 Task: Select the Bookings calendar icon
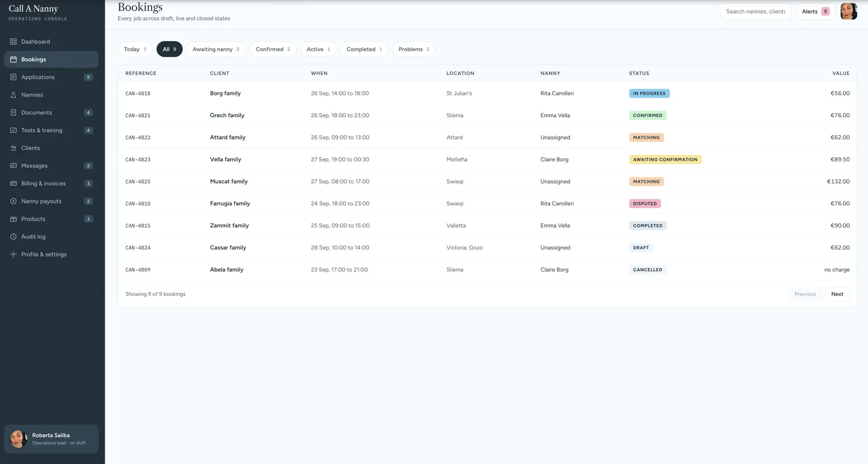[x=14, y=60]
